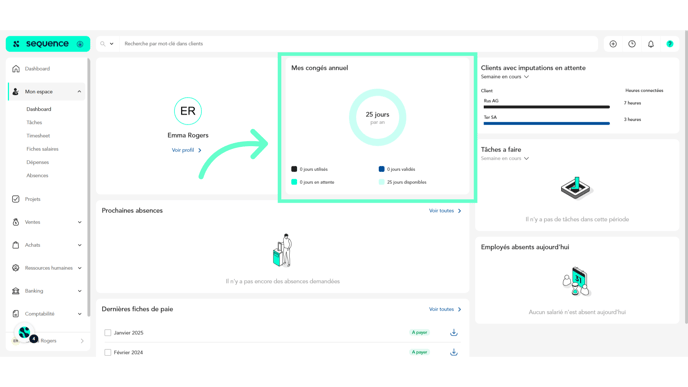This screenshot has width=688, height=387.
Task: Click the Emma Rogers name text
Action: (188, 135)
